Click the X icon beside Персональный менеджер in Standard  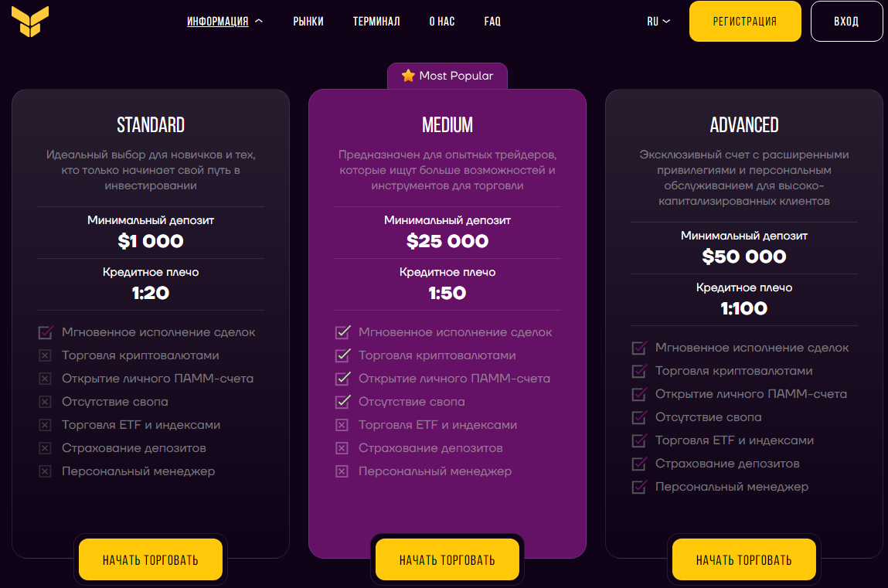click(45, 471)
